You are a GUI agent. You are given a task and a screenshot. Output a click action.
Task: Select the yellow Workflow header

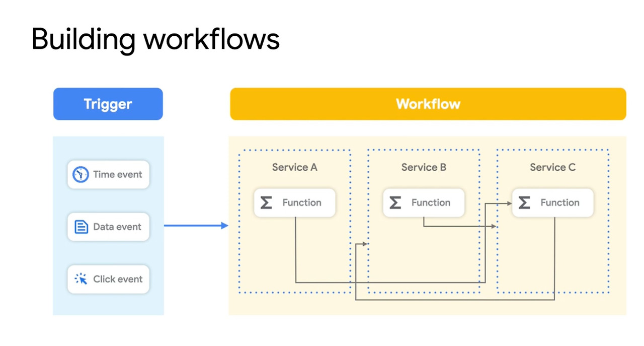[x=428, y=104]
